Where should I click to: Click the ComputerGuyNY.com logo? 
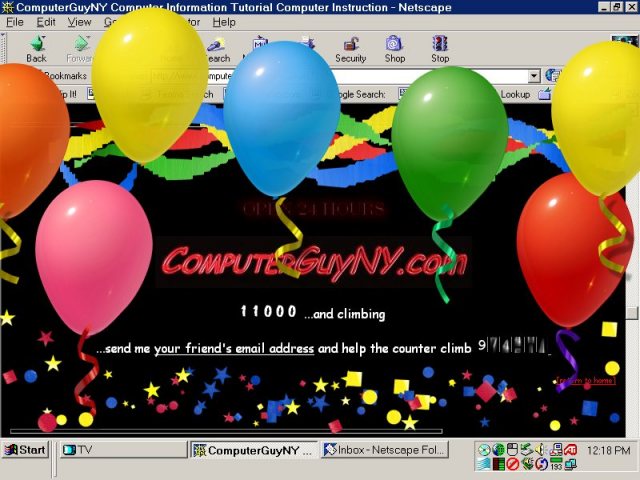[313, 262]
